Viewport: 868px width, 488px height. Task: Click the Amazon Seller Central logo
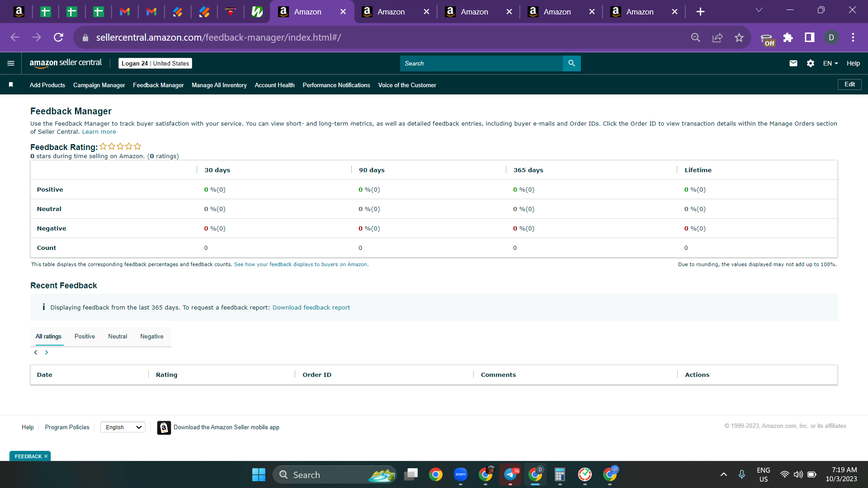click(66, 63)
